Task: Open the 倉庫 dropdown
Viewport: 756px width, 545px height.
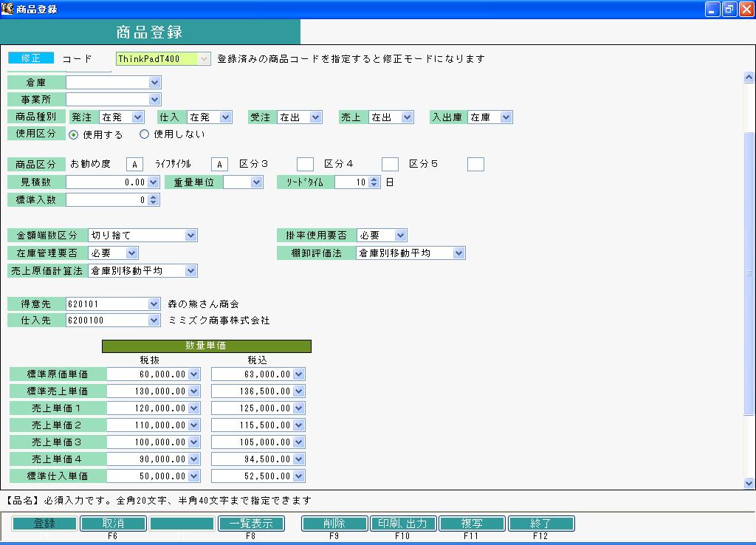Action: (x=154, y=83)
